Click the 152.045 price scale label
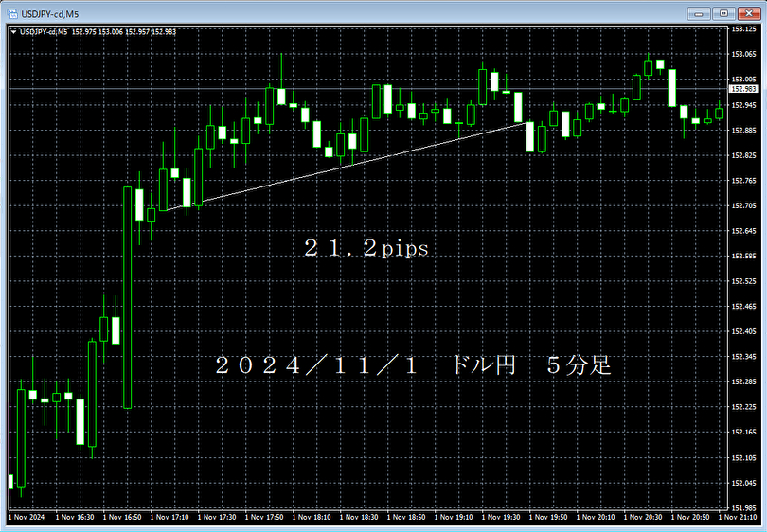Image resolution: width=767 pixels, height=532 pixels. pos(743,483)
